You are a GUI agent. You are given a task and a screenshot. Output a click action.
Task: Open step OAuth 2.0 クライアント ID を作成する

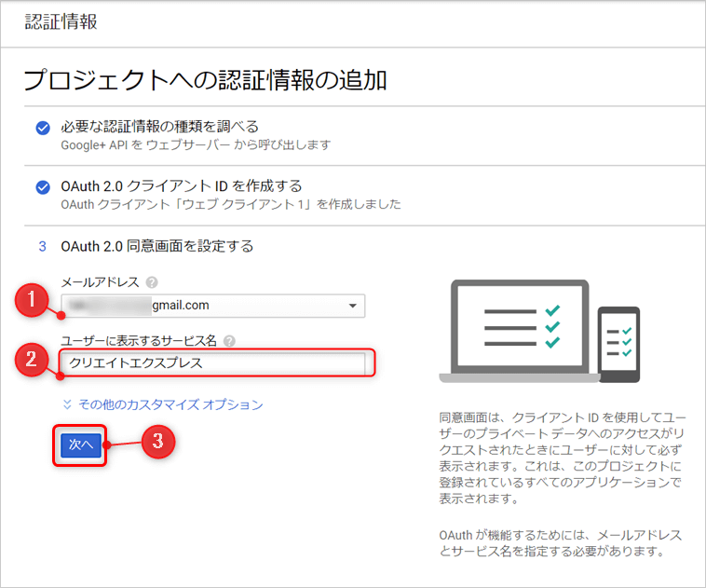point(181,185)
